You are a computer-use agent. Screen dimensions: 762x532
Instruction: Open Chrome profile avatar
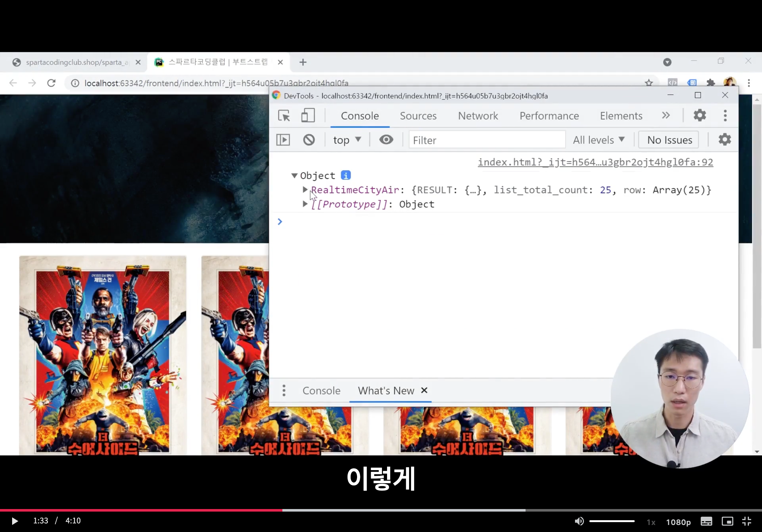pos(730,83)
